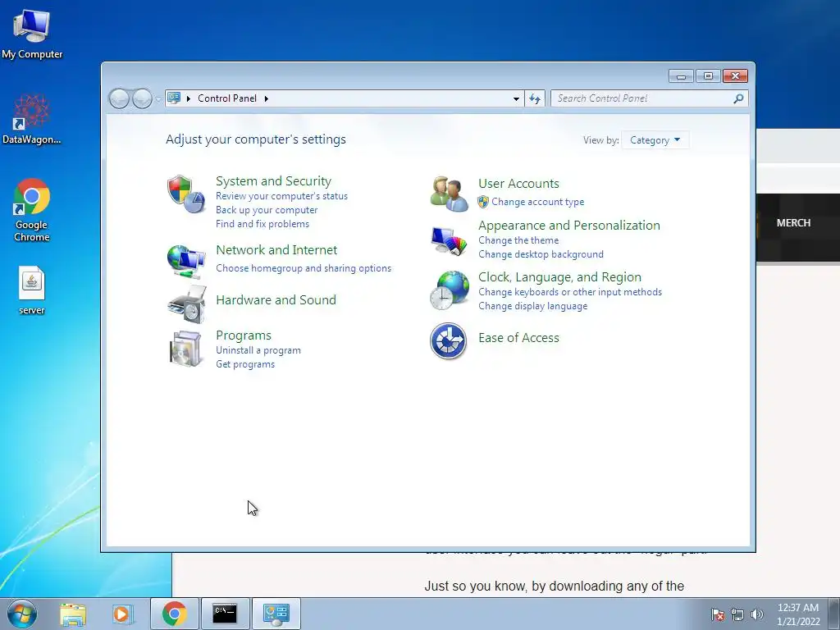Click the Ease of Access icon
This screenshot has height=630, width=840.
(x=449, y=340)
